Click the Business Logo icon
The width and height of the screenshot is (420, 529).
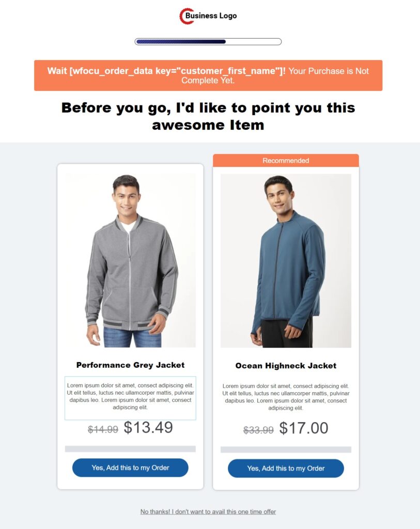point(208,16)
